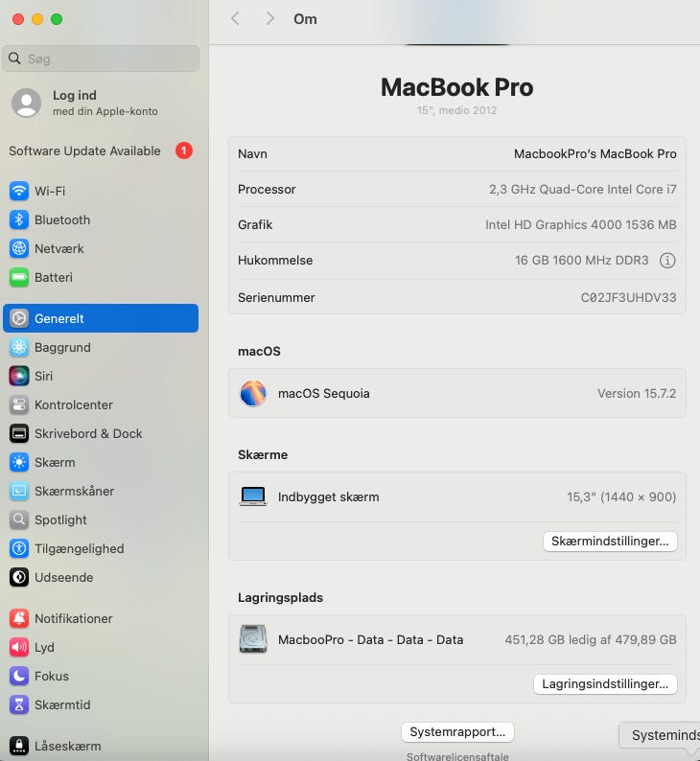
Task: Click the Generelt gear icon
Action: coord(19,318)
